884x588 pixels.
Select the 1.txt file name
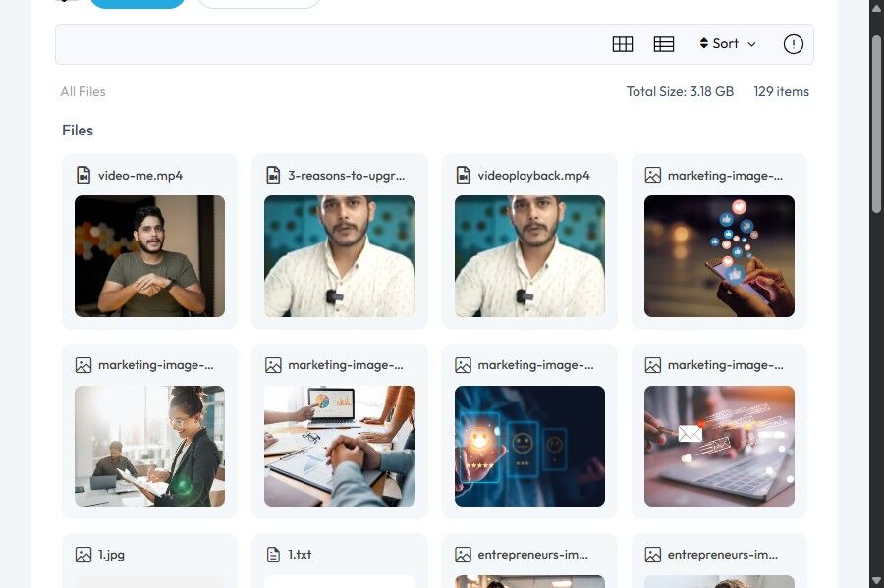click(300, 555)
